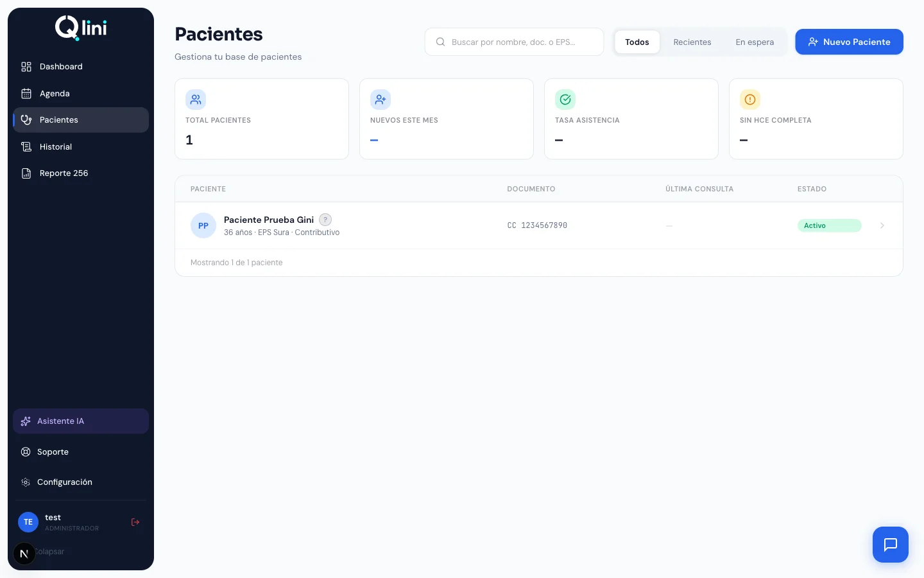The height and width of the screenshot is (578, 924).
Task: Open Reporte 256 in the sidebar
Action: pos(81,173)
